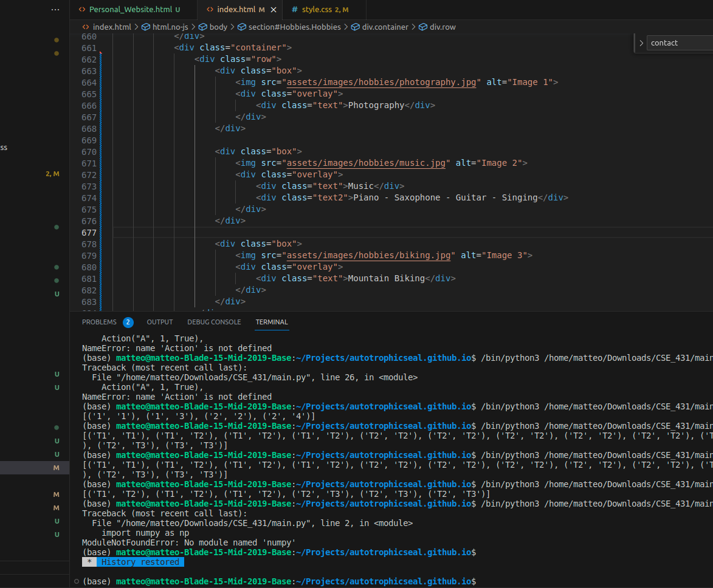
Task: Open the Problems panel tab
Action: (x=99, y=322)
